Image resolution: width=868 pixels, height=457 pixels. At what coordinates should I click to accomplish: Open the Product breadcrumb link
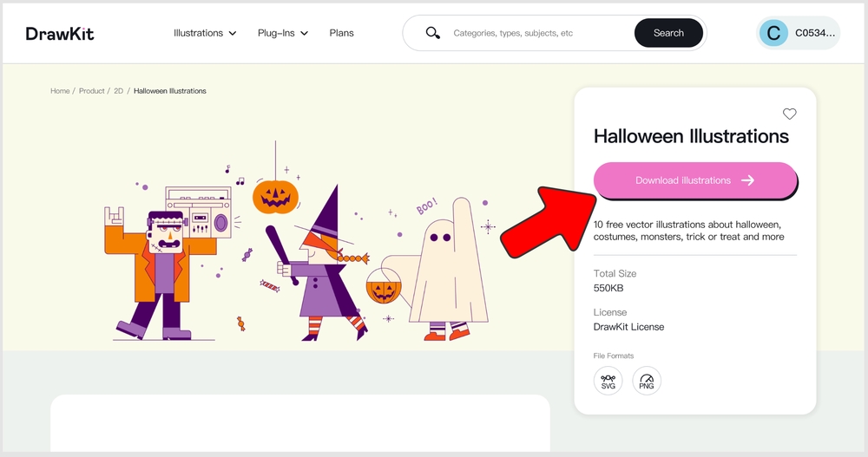point(91,91)
